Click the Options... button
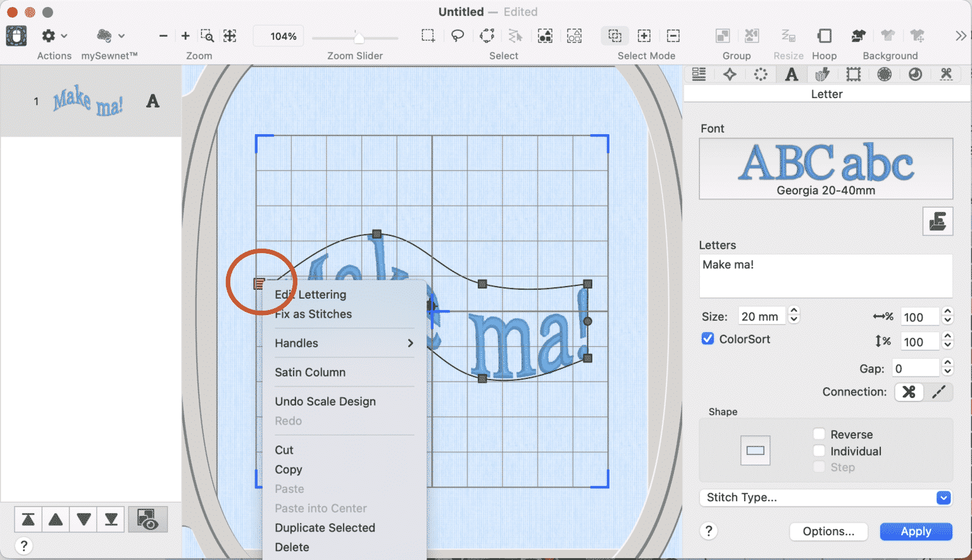 (828, 532)
